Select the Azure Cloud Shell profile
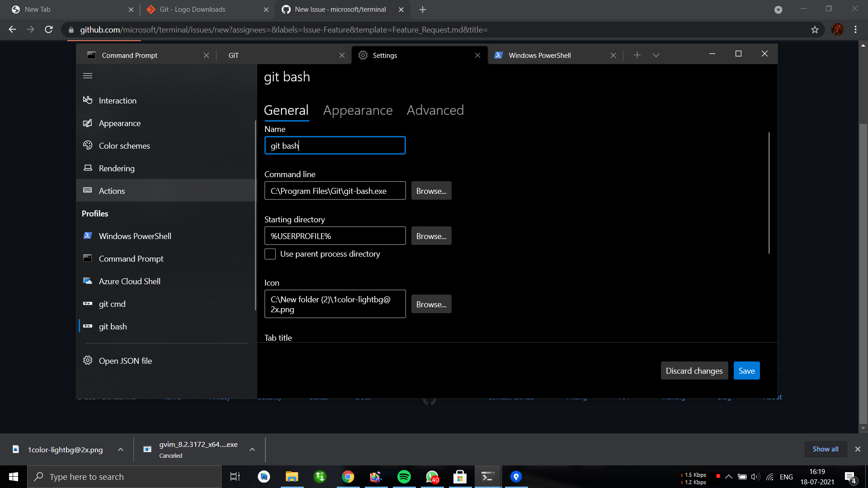The height and width of the screenshot is (488, 868). coord(129,281)
